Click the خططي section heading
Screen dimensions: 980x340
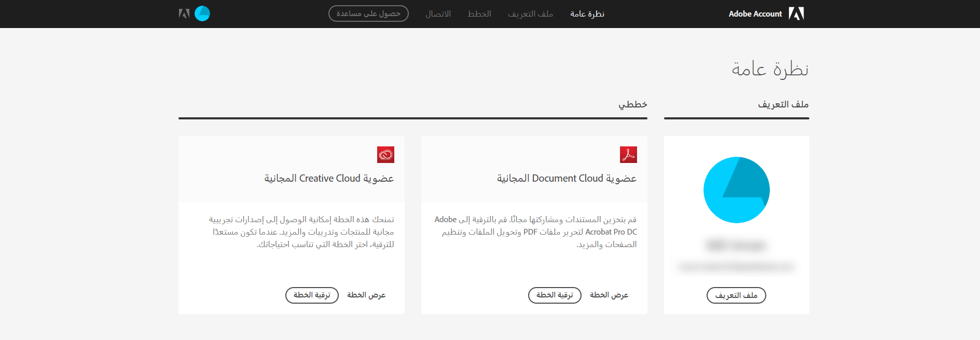pos(632,104)
